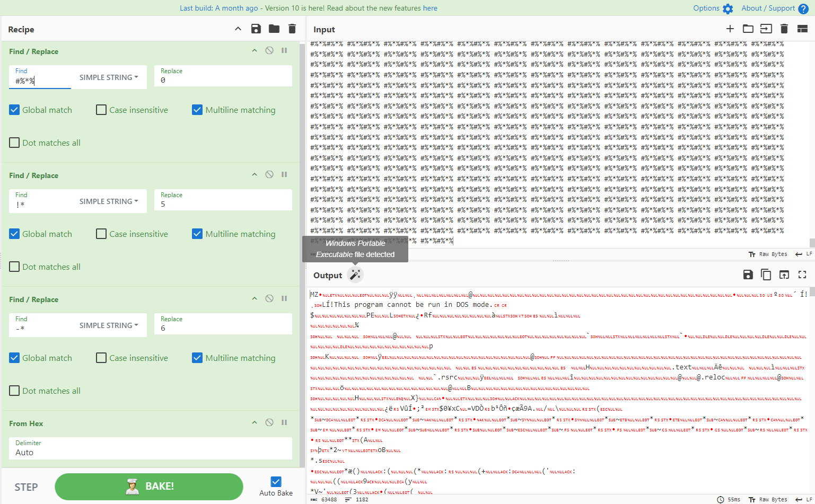
Task: Collapse the first Find / Replace operation
Action: point(254,50)
